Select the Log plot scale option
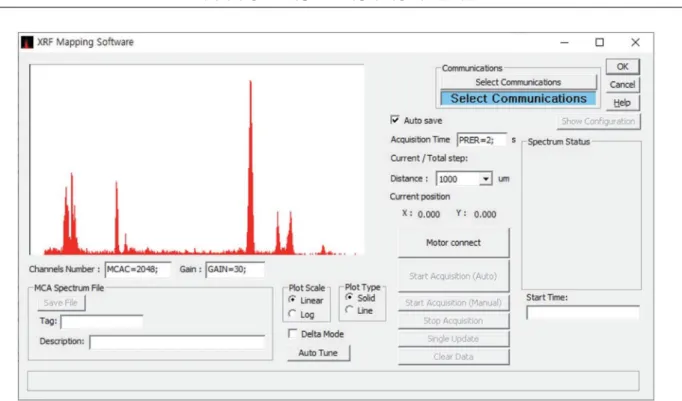Screen dimensions: 682x401 pos(292,314)
